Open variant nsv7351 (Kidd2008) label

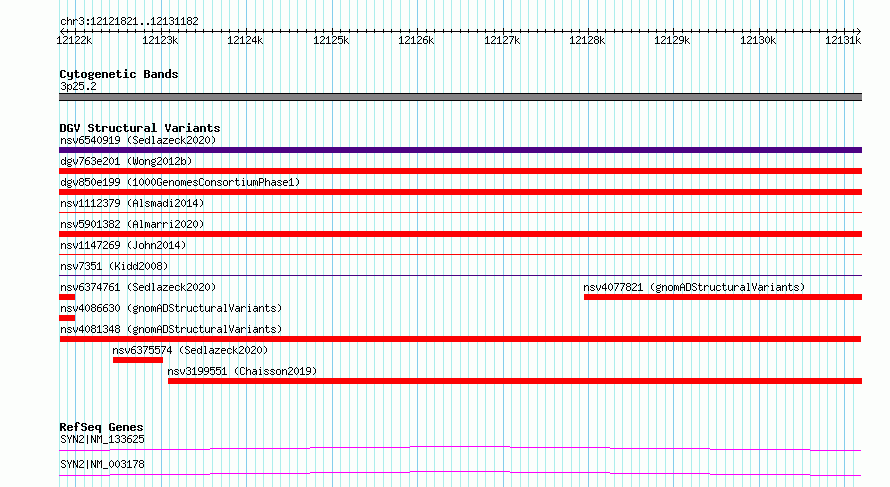[x=114, y=266]
